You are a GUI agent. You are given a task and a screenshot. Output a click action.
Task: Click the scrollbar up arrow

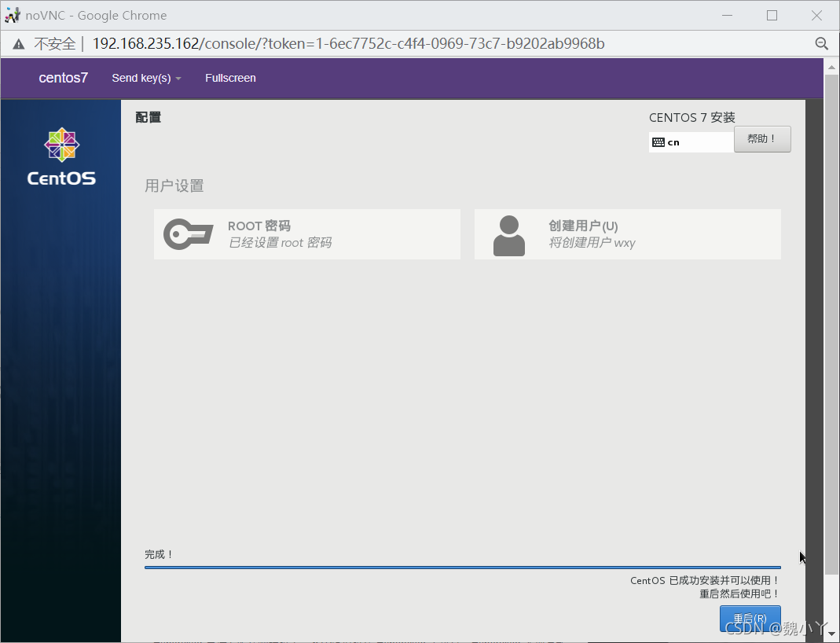click(x=831, y=67)
